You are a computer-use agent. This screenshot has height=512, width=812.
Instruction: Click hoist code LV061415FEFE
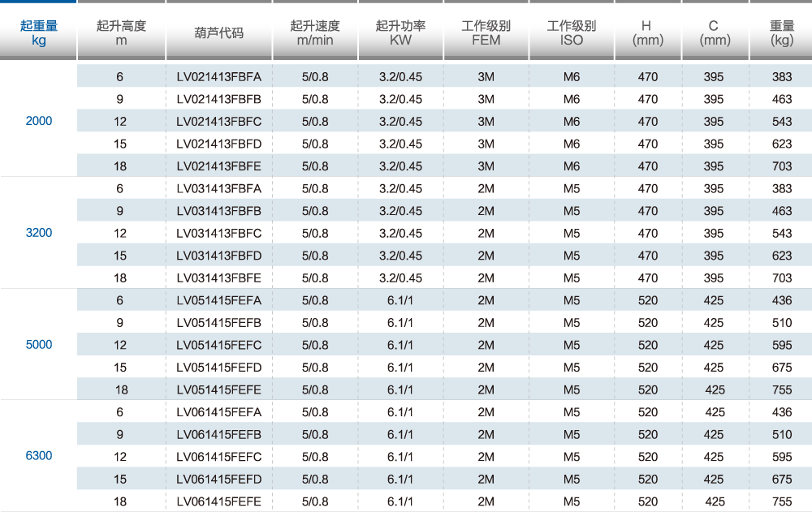tap(218, 501)
